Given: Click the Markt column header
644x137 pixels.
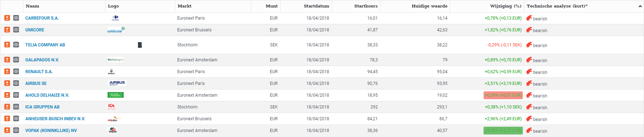Looking at the screenshot, I should [184, 6].
